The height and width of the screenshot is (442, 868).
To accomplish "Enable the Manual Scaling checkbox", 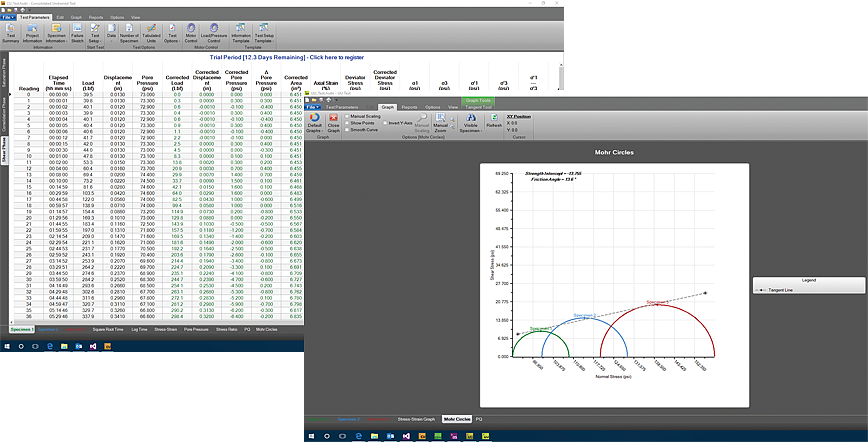I will [346, 116].
